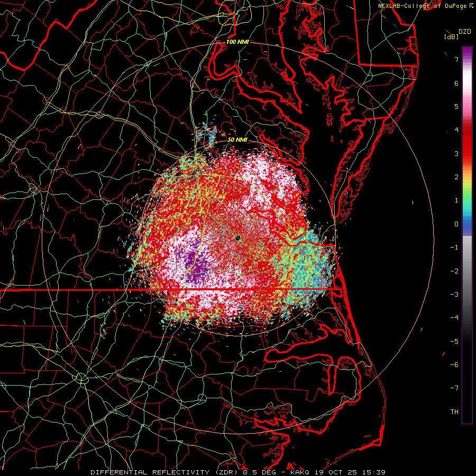The image size is (476, 476).
Task: Select the 4 dB scale value
Action: 456,130
